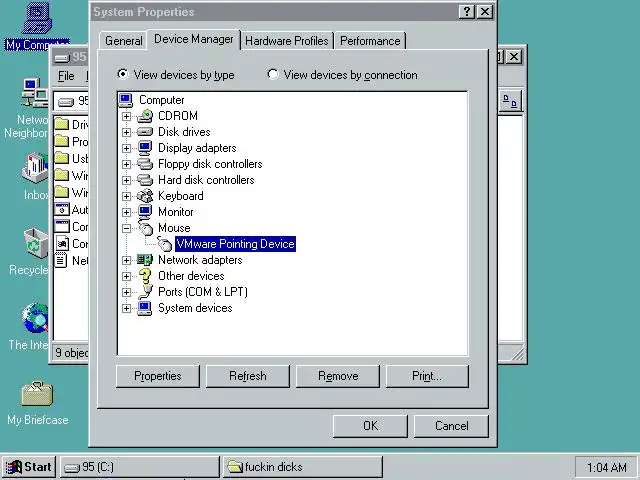The image size is (640, 480).
Task: Click the Remove button
Action: [338, 376]
